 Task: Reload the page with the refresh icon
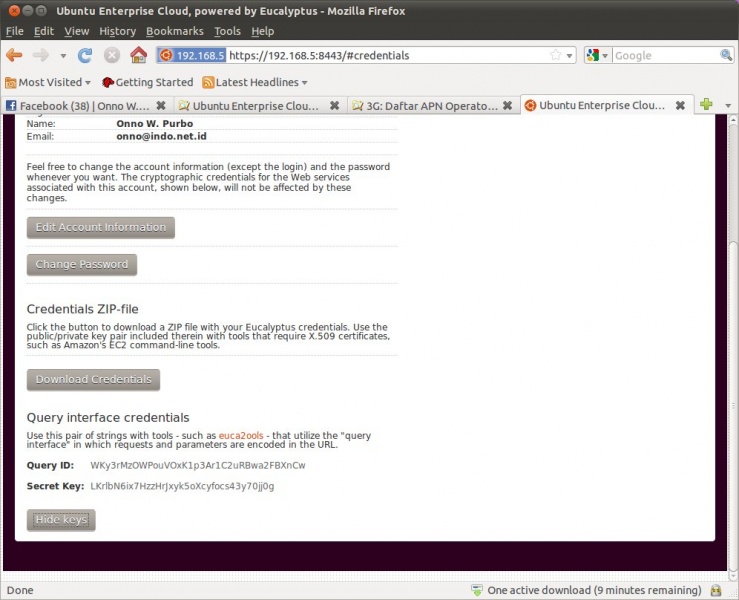point(85,55)
